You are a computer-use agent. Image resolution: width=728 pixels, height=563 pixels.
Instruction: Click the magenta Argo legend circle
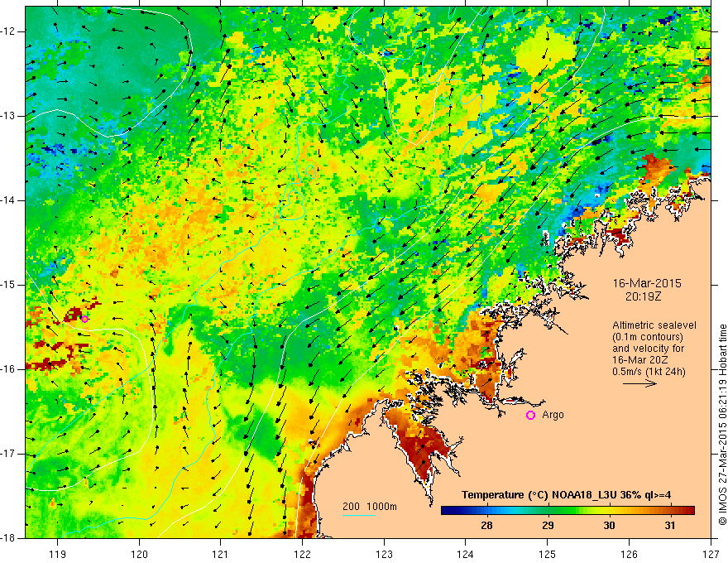pos(530,416)
